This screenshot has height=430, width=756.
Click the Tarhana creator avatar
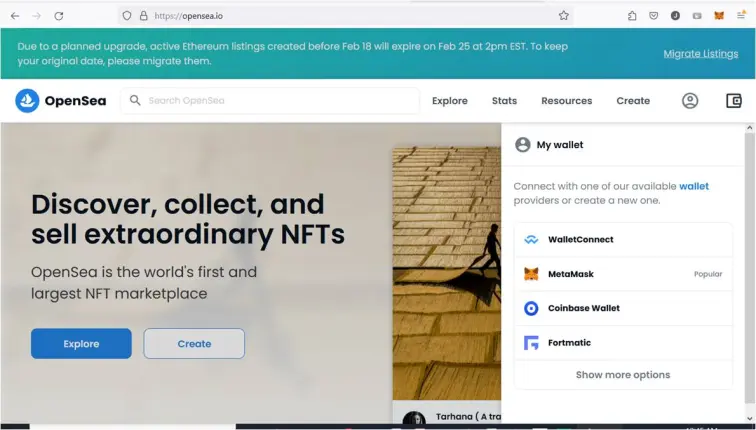coord(414,418)
